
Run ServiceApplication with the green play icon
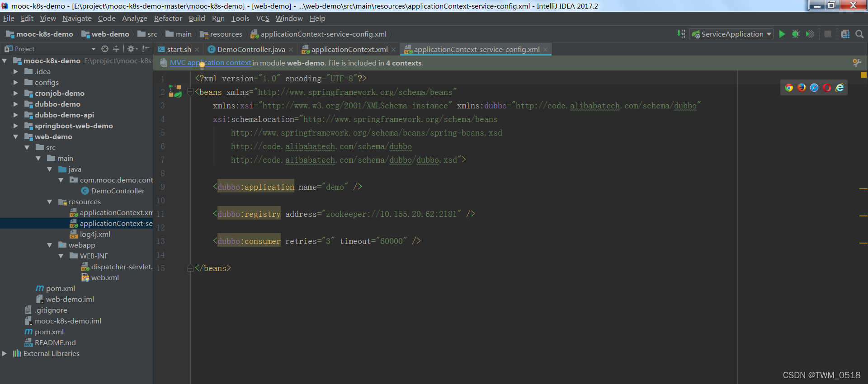(x=782, y=34)
